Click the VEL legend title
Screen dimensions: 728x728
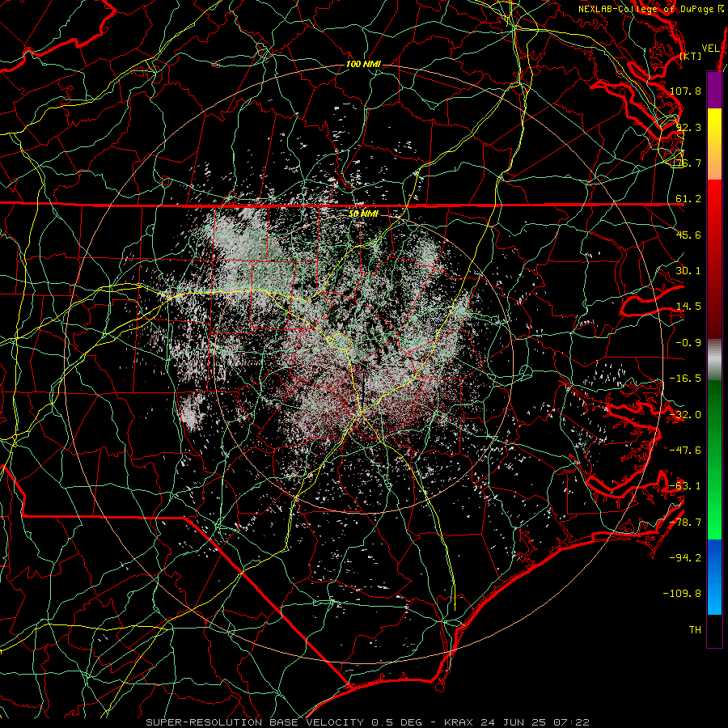(710, 49)
